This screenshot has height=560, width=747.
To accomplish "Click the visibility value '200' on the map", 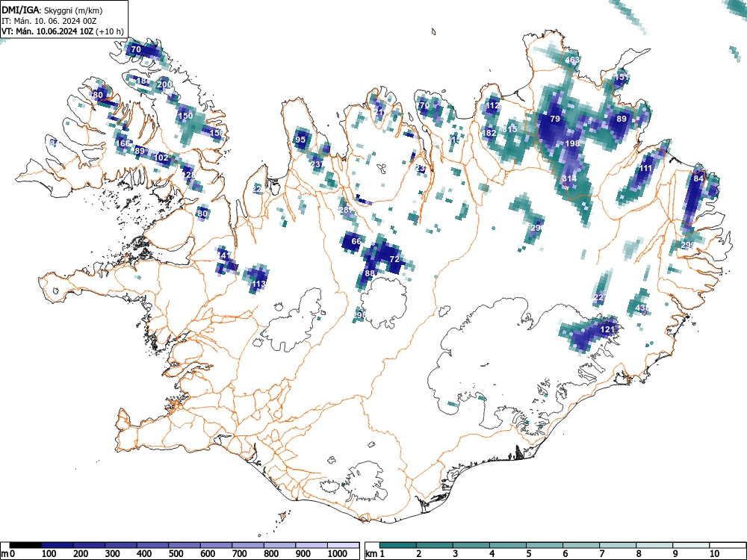I will [x=164, y=84].
